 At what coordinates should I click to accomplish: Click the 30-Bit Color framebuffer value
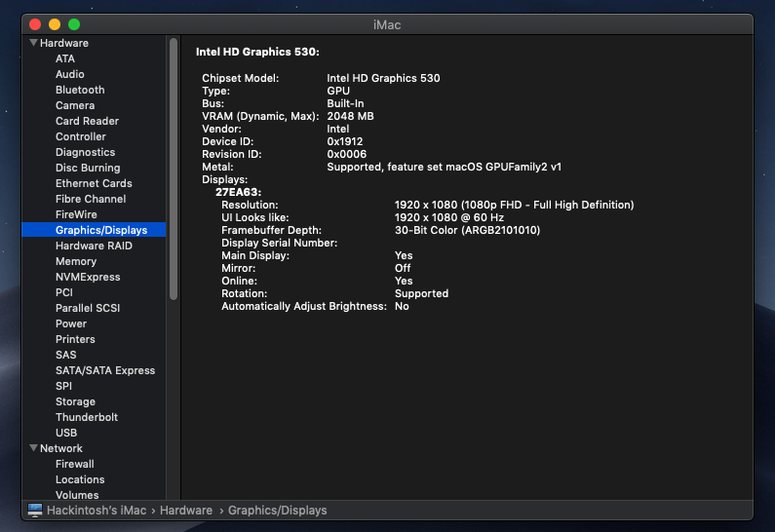pyautogui.click(x=467, y=230)
